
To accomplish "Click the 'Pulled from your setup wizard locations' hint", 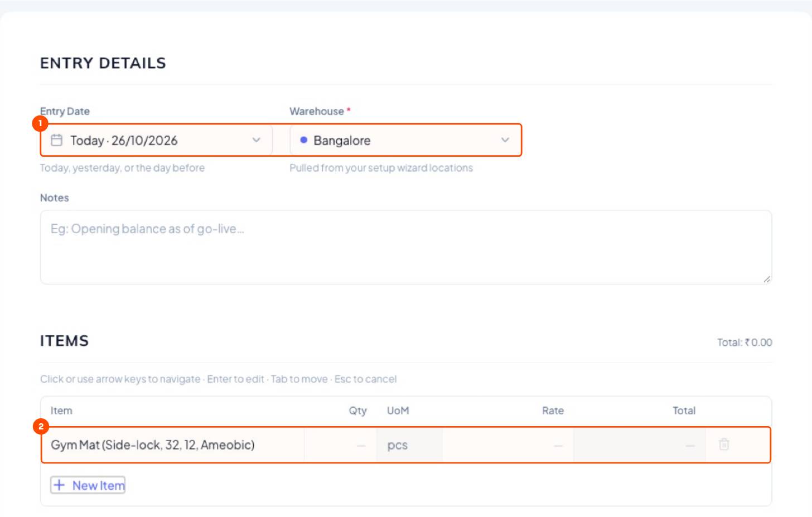I will [x=381, y=168].
